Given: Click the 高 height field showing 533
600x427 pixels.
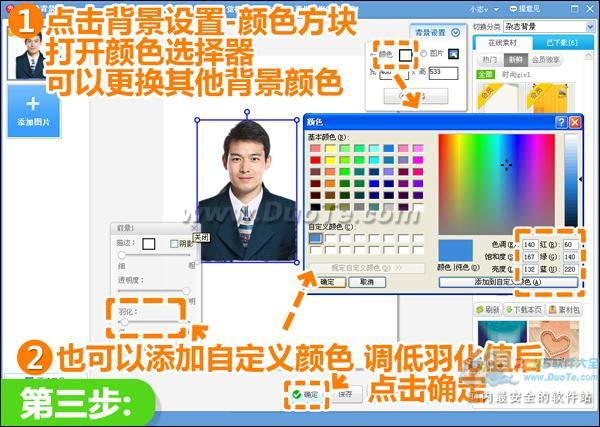Looking at the screenshot, I should coord(443,73).
